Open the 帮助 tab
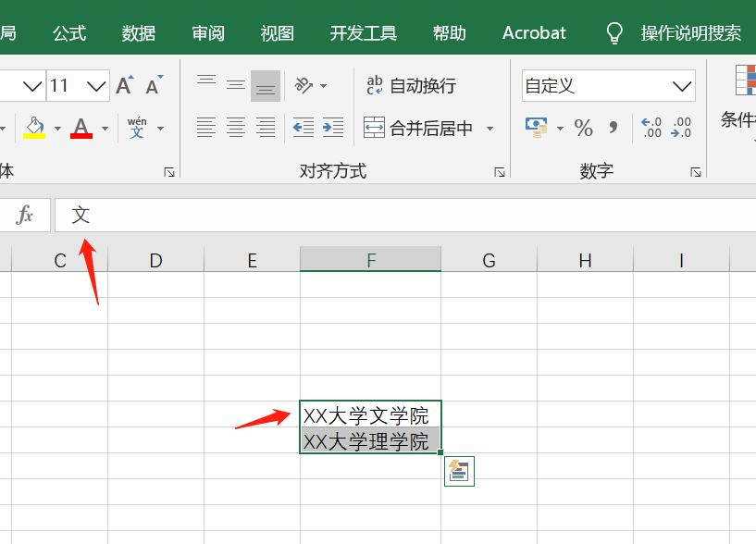The width and height of the screenshot is (756, 544). (x=450, y=33)
